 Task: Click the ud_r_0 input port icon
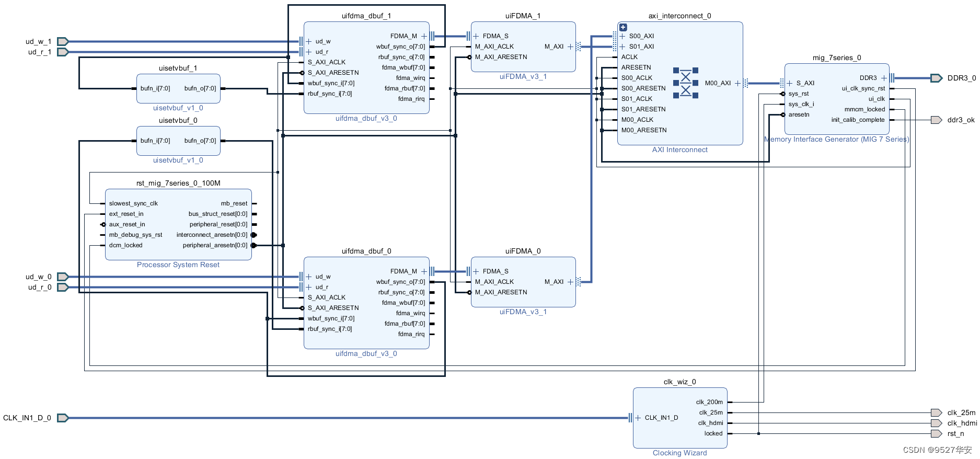pyautogui.click(x=63, y=287)
